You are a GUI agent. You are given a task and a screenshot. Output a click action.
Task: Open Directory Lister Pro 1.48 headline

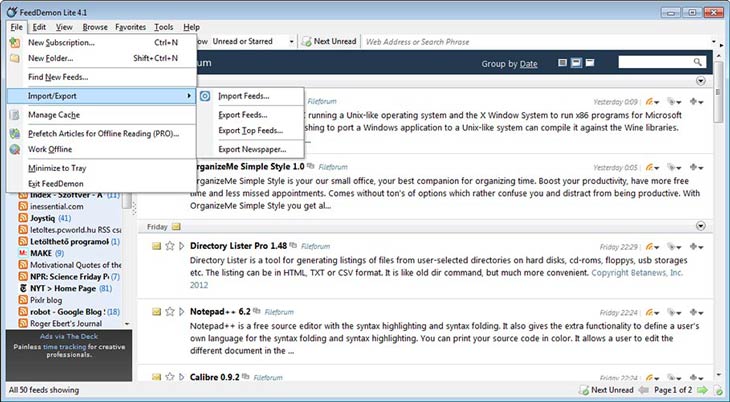point(238,245)
